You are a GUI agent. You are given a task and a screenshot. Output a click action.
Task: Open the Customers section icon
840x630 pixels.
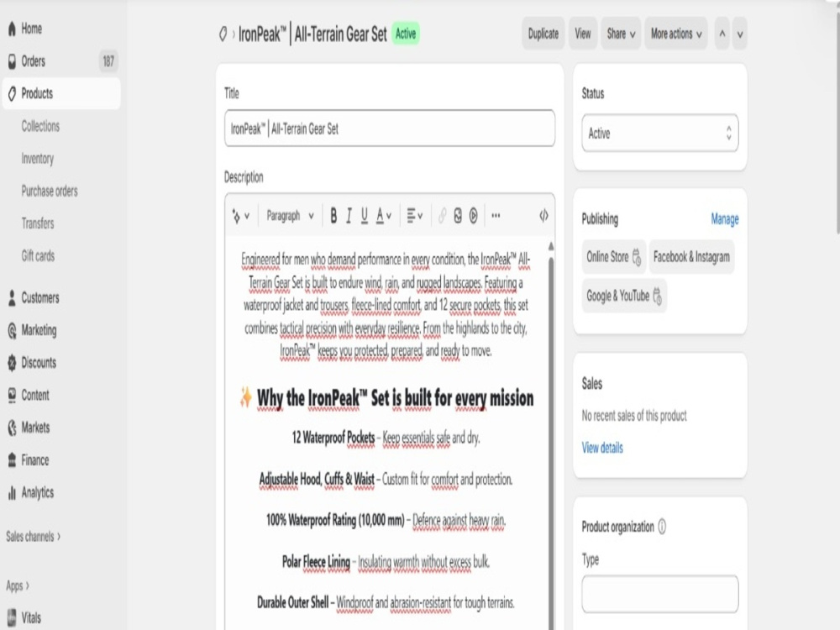click(x=12, y=298)
